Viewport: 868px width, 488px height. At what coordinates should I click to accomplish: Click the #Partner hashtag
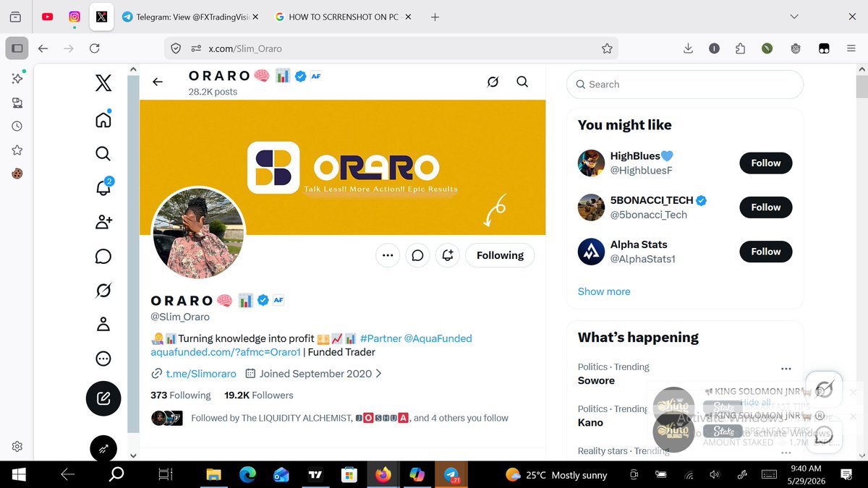(x=380, y=338)
